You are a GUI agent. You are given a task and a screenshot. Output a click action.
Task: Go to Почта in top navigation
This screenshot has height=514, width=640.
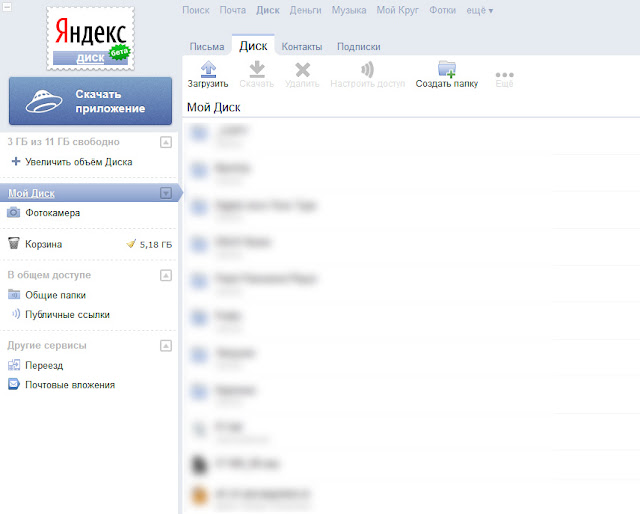point(233,10)
